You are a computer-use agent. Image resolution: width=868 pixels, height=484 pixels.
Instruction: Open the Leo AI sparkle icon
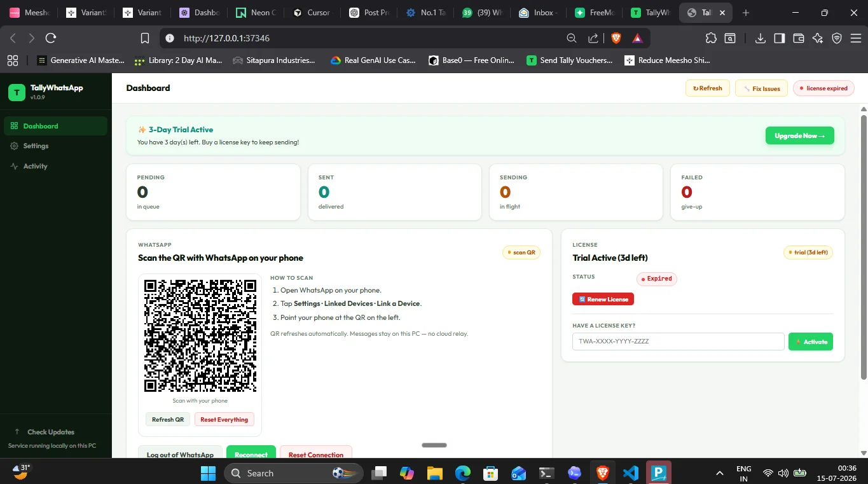(818, 38)
